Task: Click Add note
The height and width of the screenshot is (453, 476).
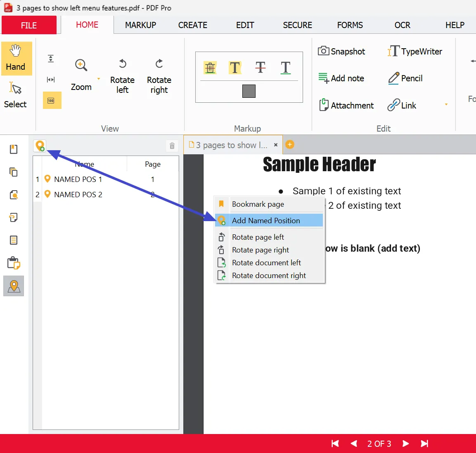Action: [x=341, y=78]
